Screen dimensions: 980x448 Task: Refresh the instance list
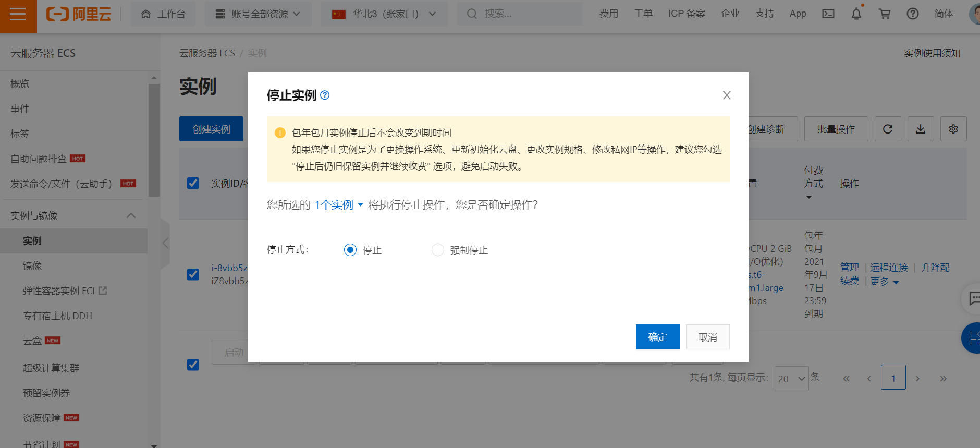[888, 129]
